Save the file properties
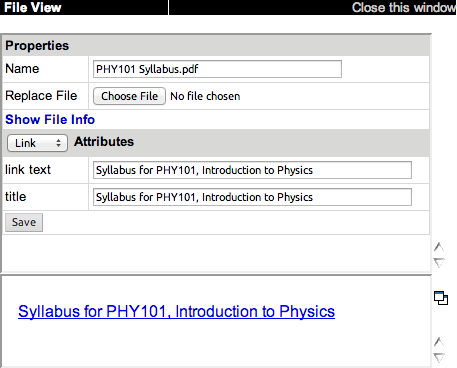457x368 pixels. 24,222
